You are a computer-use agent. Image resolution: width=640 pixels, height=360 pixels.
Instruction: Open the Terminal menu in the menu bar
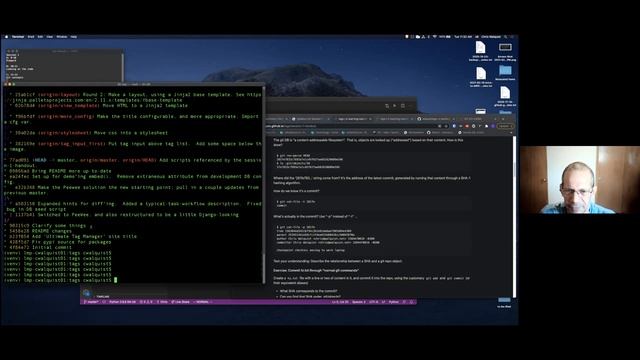(18, 37)
